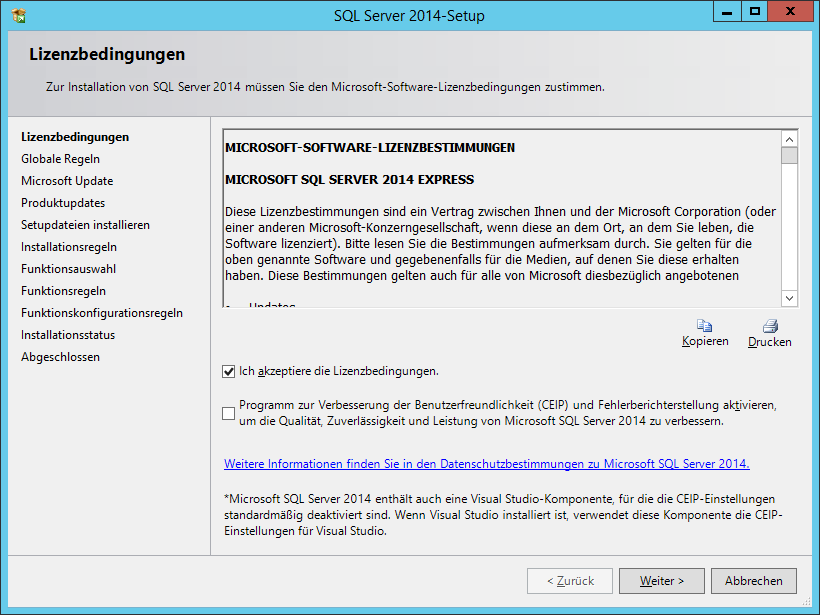The width and height of the screenshot is (820, 615).
Task: Maximize the setup window
Action: (x=755, y=11)
